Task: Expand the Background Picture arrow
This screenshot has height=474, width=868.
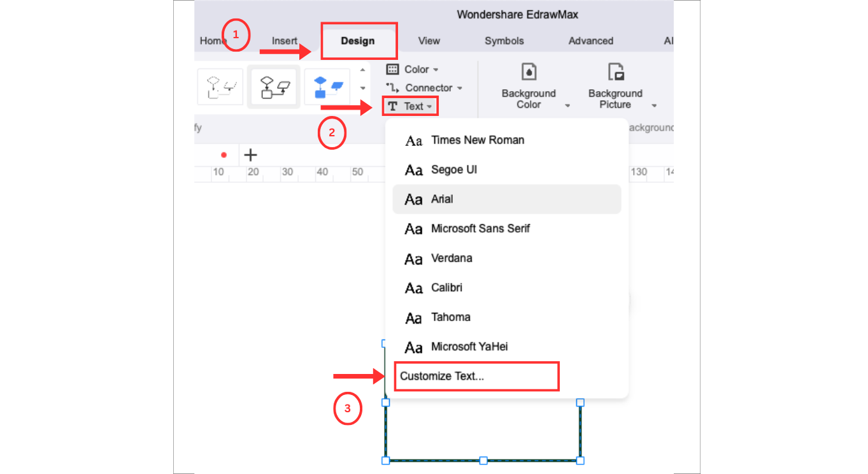Action: point(654,106)
